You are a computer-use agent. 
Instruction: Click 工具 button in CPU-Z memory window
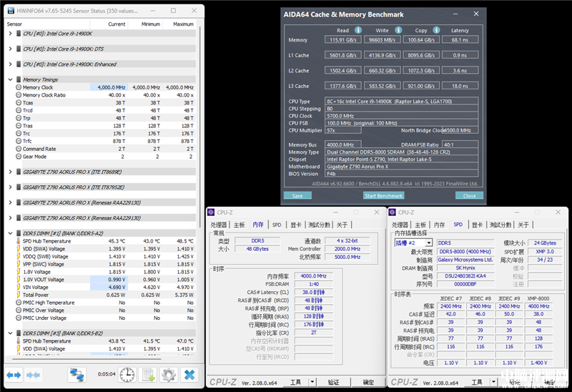tap(295, 382)
